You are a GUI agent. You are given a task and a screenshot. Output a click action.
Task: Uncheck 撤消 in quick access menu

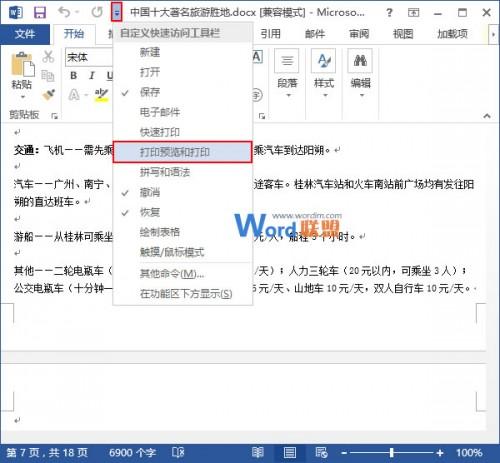(x=182, y=192)
